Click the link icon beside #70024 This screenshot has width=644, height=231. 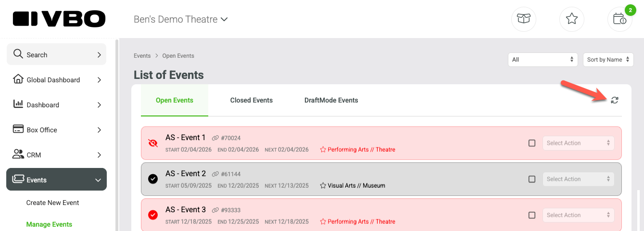click(215, 138)
